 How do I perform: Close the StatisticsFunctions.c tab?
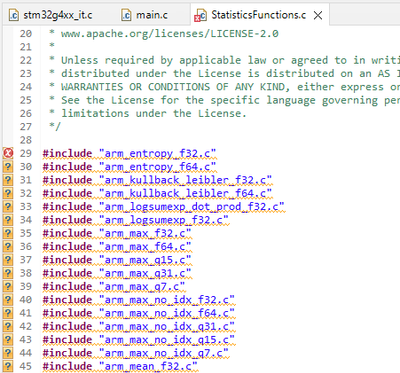[318, 15]
